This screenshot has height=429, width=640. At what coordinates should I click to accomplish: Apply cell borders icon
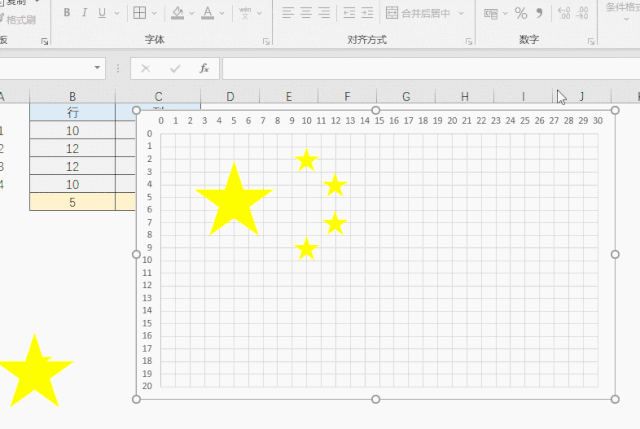(x=140, y=13)
